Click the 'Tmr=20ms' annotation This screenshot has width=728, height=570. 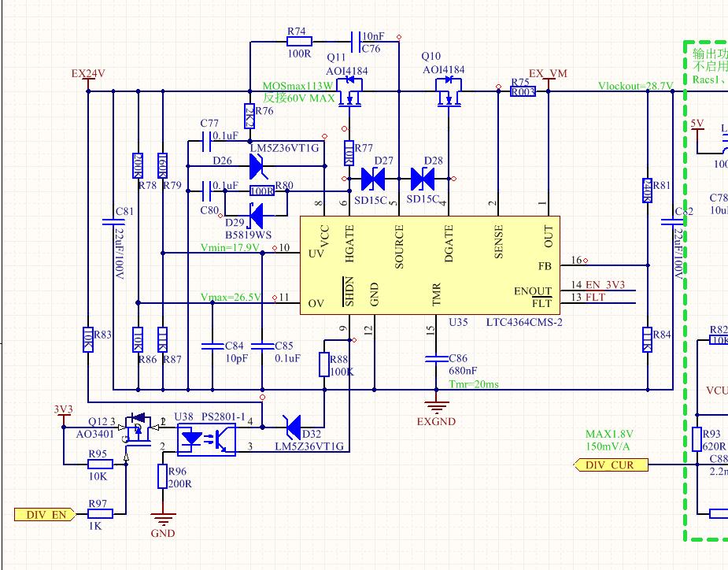[x=474, y=384]
